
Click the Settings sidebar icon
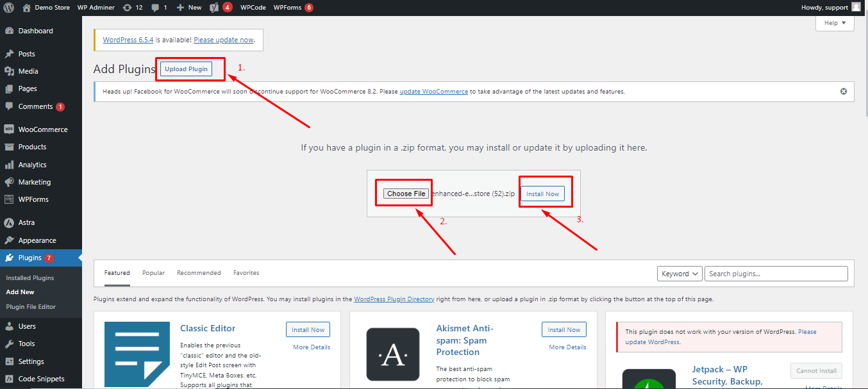tap(9, 361)
